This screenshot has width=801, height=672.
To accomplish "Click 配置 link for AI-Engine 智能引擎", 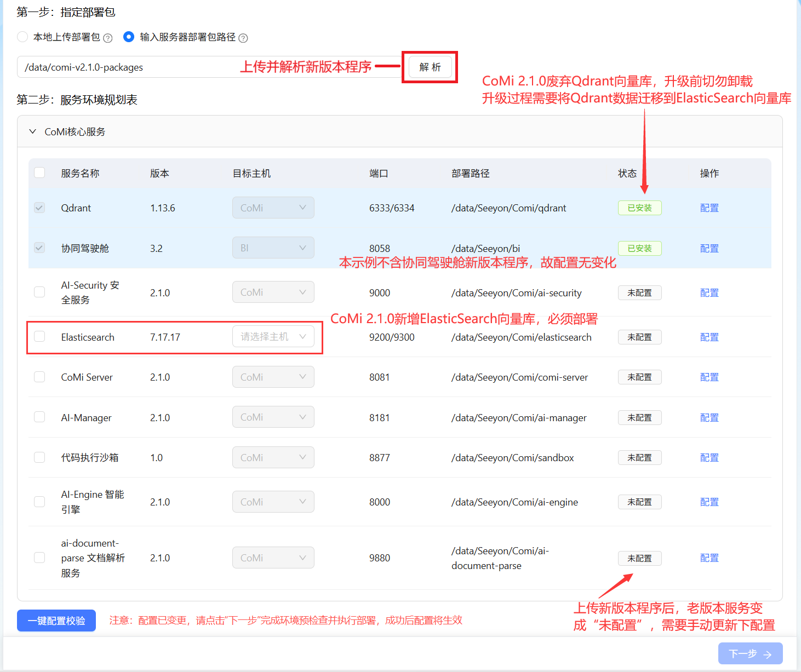I will pos(709,502).
